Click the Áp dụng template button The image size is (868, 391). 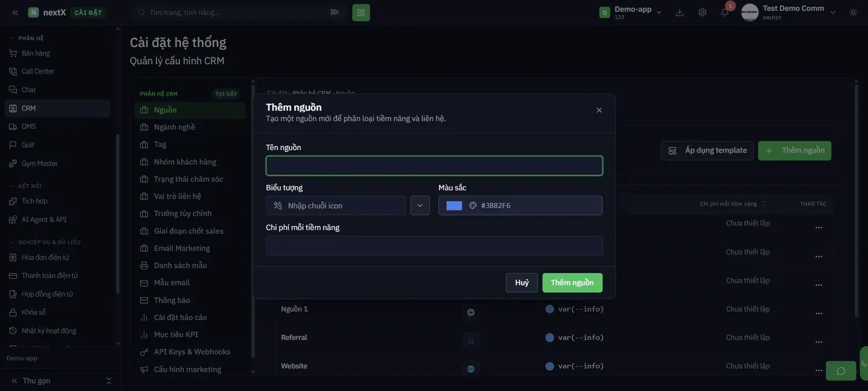pyautogui.click(x=707, y=151)
